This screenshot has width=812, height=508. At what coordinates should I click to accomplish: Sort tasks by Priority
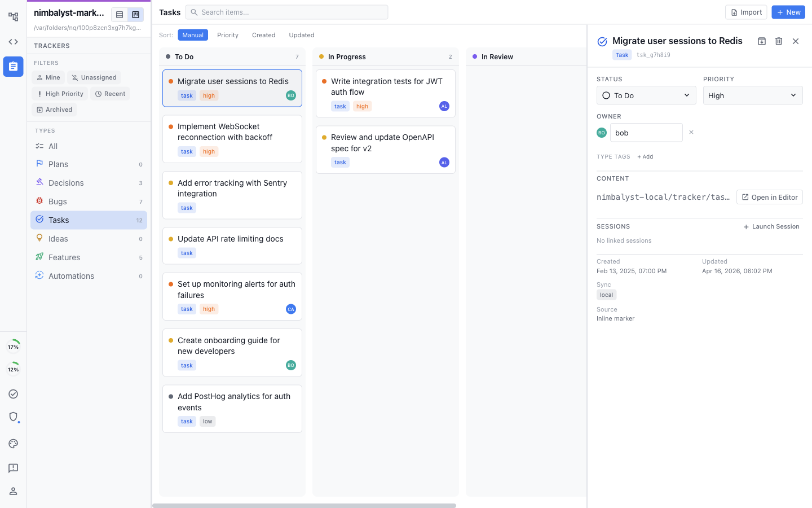(x=228, y=35)
